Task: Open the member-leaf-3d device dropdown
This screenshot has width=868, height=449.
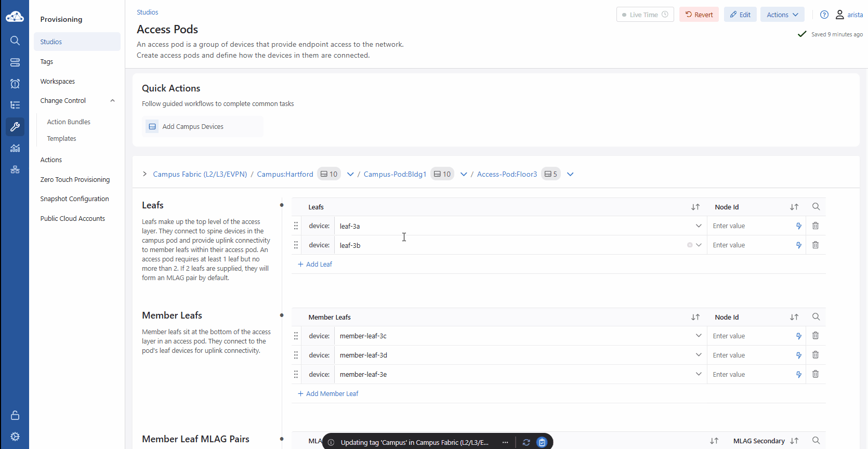Action: pyautogui.click(x=699, y=355)
